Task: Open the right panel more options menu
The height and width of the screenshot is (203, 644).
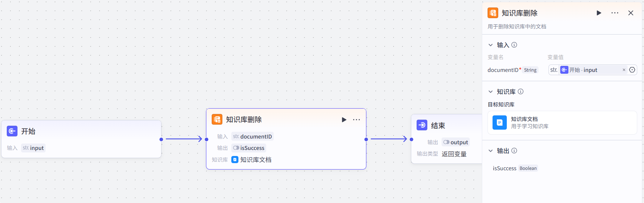Action: click(615, 13)
